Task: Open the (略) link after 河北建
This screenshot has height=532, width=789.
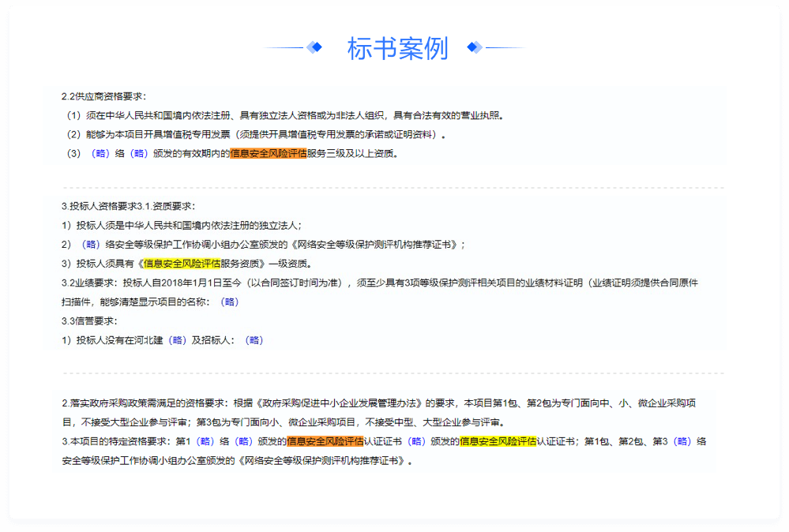Action: point(177,340)
